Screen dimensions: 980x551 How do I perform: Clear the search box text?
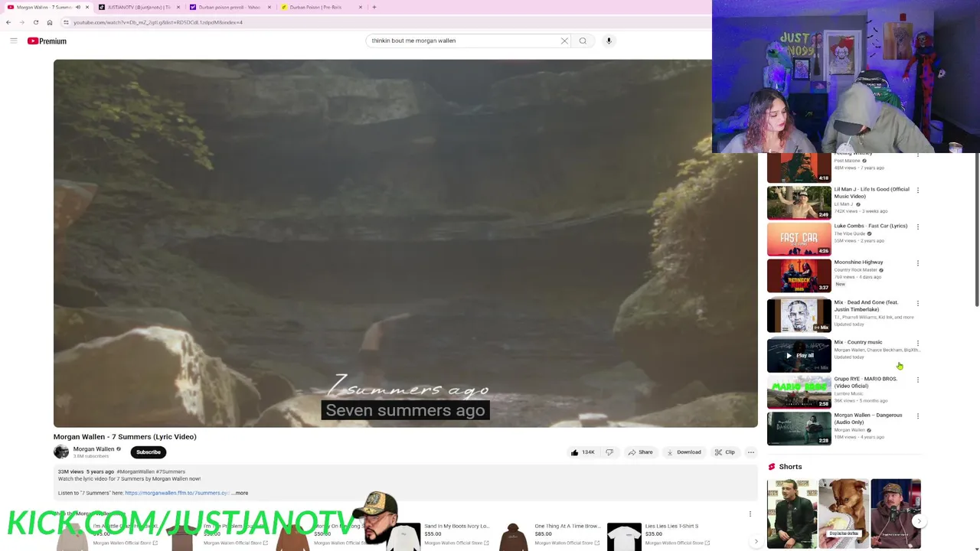564,41
